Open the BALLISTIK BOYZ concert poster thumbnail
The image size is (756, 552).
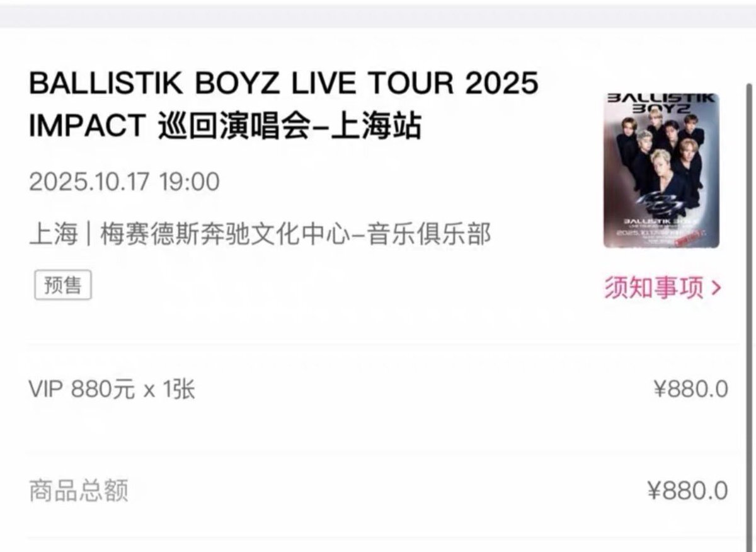click(661, 170)
